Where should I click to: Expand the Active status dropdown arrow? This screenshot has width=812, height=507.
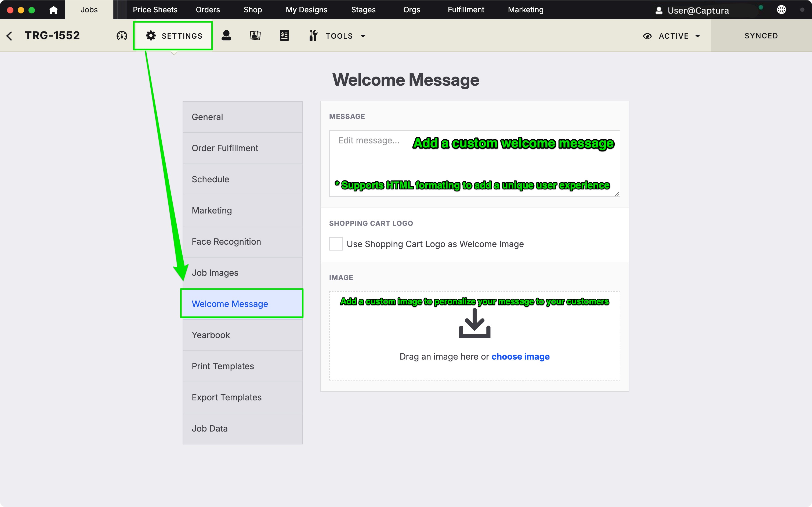(x=697, y=36)
